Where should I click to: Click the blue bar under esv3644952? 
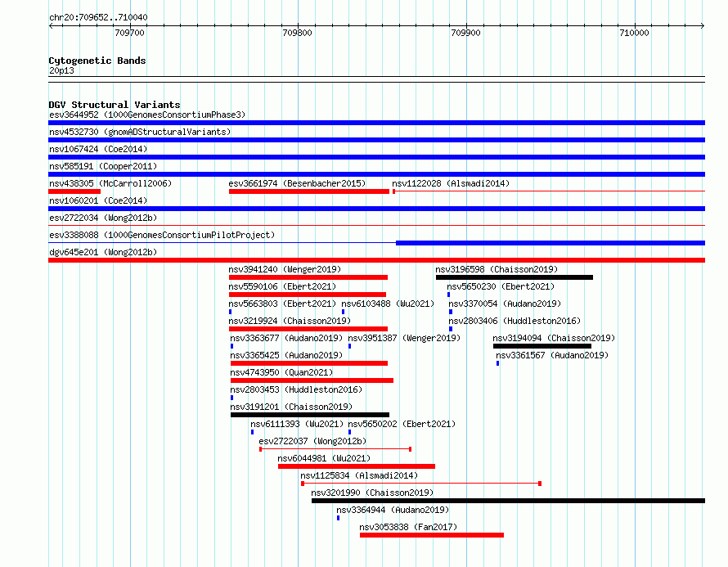376,123
